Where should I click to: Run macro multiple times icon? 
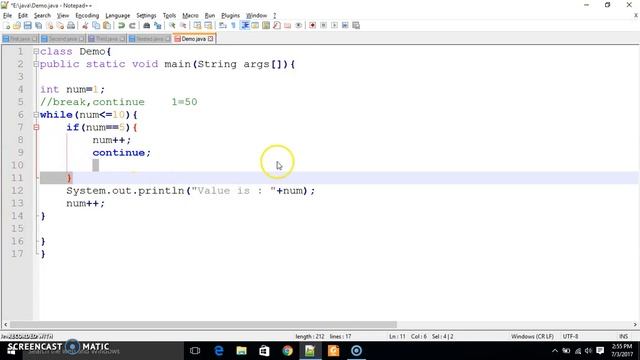pos(345,25)
